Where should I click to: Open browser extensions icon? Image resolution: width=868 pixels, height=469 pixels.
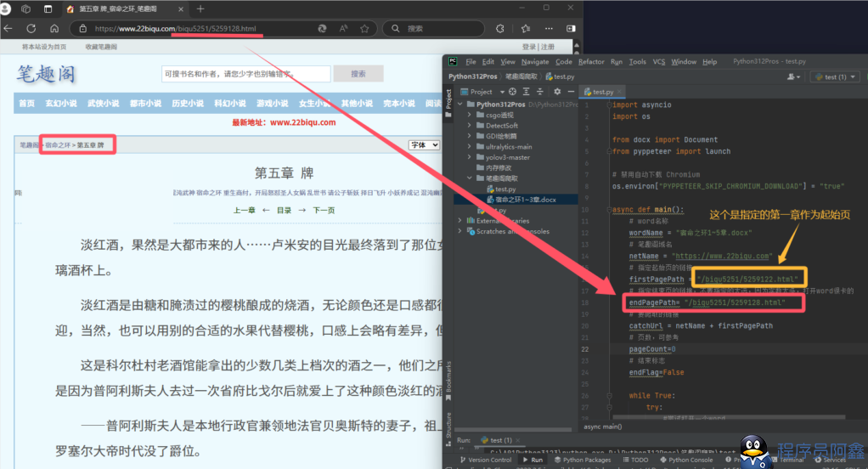coord(500,28)
